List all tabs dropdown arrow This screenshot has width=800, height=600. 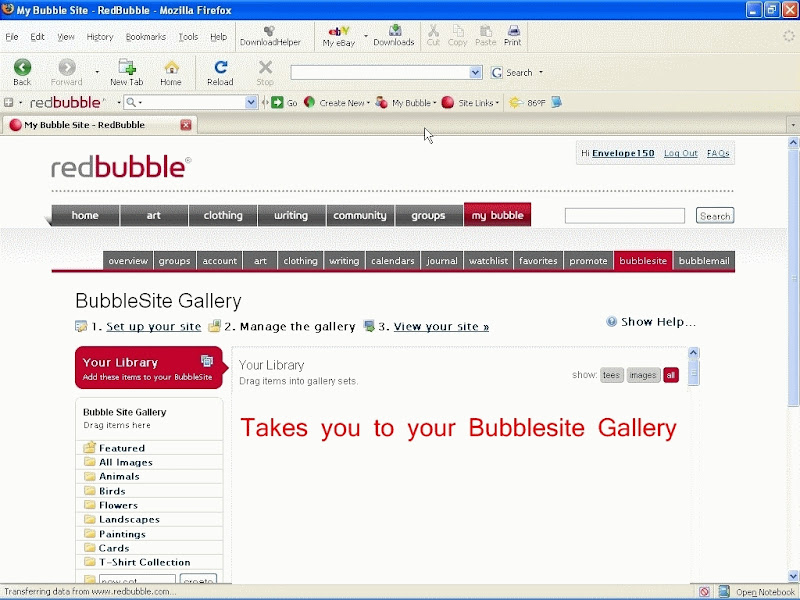pos(793,125)
